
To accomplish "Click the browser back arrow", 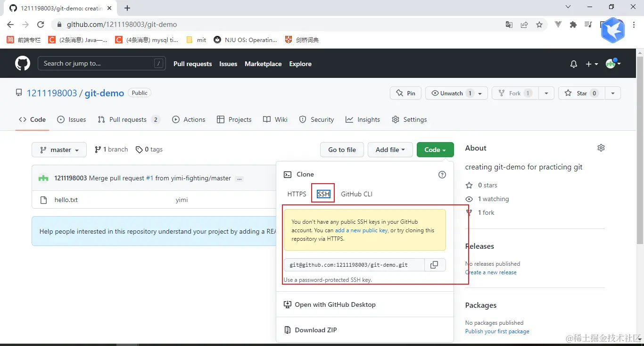I will pyautogui.click(x=10, y=25).
